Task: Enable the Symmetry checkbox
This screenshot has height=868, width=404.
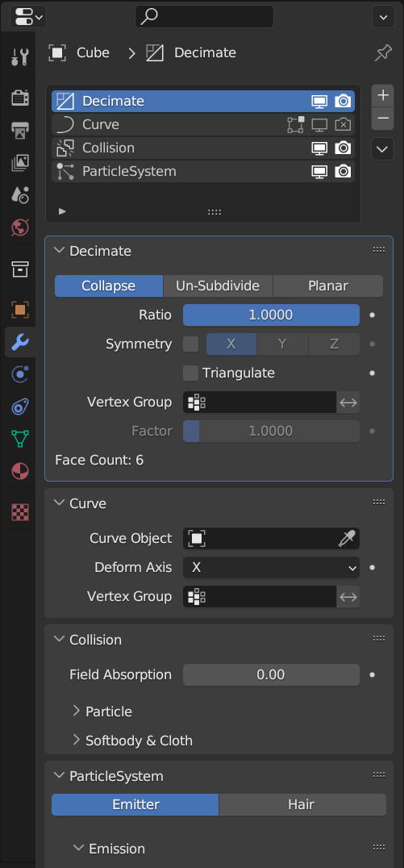Action: click(191, 344)
